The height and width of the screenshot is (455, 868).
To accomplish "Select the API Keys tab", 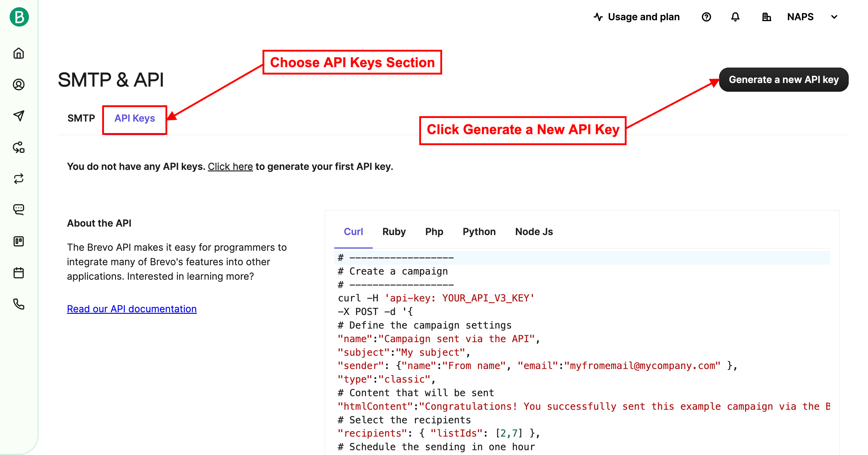I will [134, 118].
